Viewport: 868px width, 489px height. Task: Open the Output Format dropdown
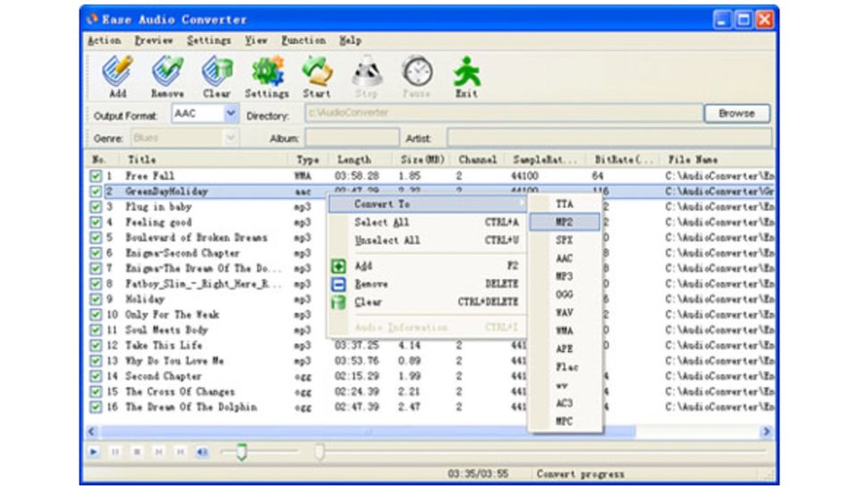[x=231, y=114]
